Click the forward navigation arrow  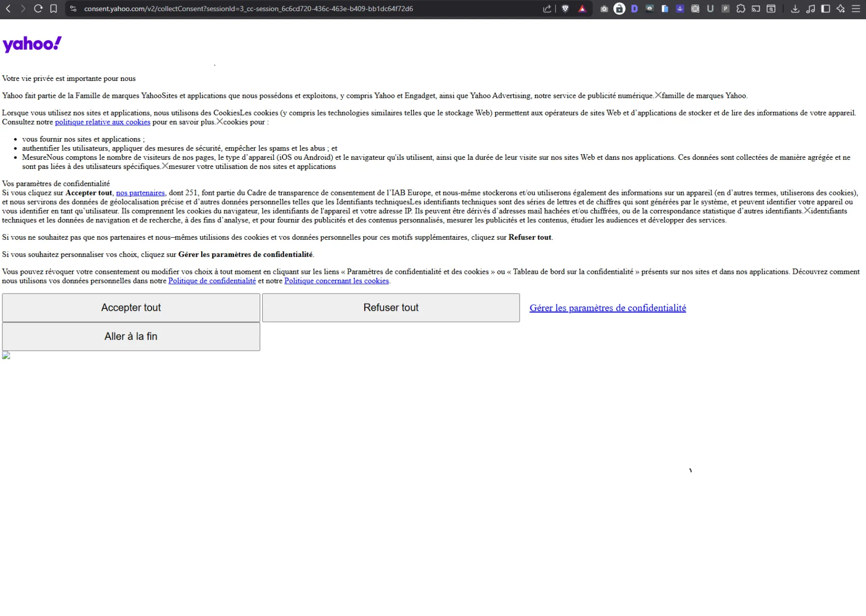pyautogui.click(x=23, y=9)
